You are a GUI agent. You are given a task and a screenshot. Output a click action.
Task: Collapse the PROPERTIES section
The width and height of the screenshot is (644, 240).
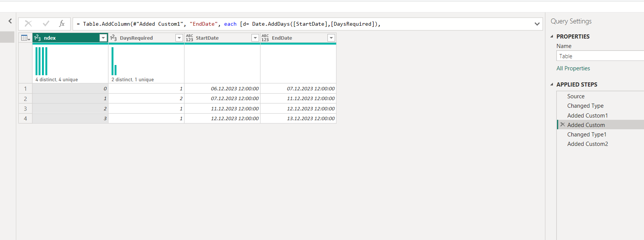(552, 36)
